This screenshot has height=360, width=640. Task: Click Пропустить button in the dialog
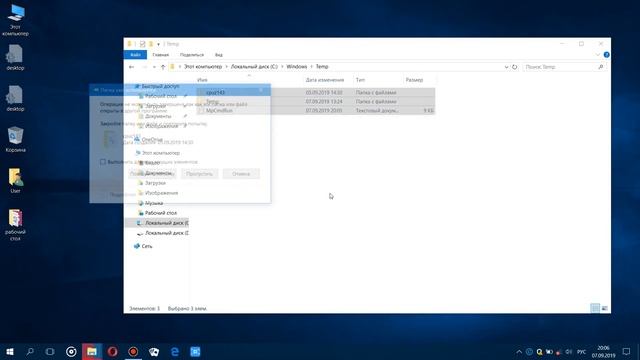200,174
